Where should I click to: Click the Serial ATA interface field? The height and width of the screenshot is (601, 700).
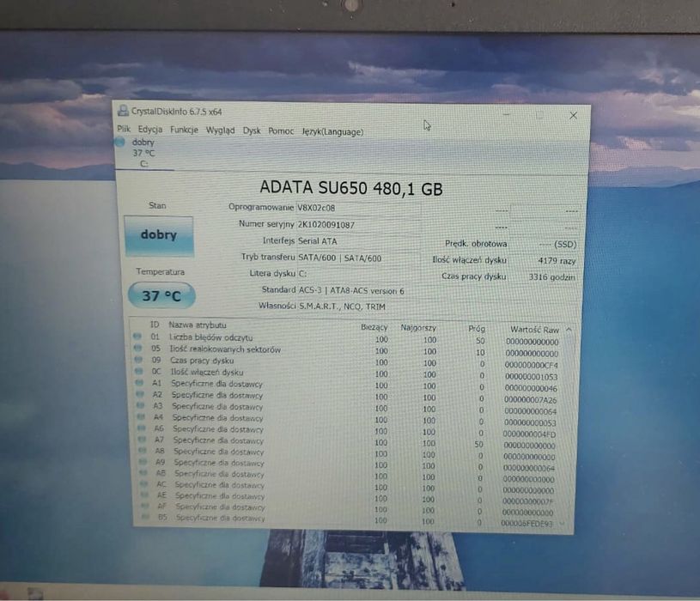(x=358, y=241)
